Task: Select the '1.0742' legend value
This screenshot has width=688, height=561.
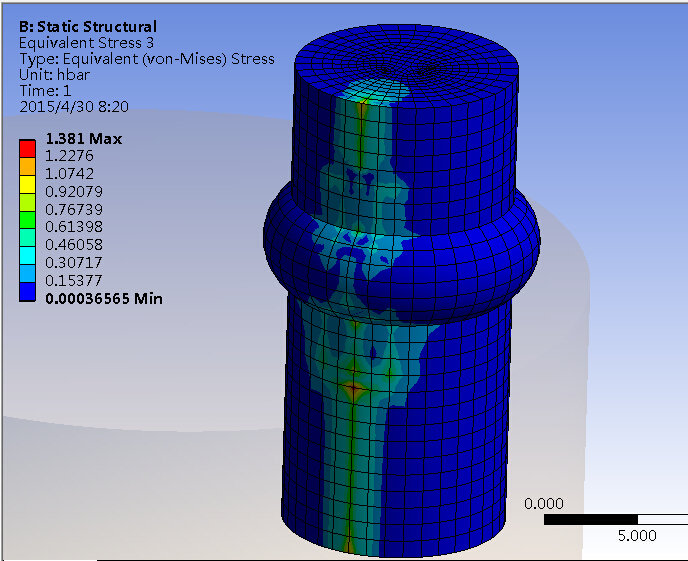Action: tap(69, 174)
